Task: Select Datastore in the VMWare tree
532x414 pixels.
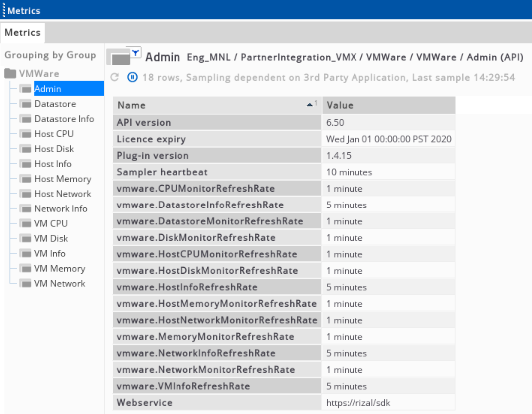Action: (55, 104)
